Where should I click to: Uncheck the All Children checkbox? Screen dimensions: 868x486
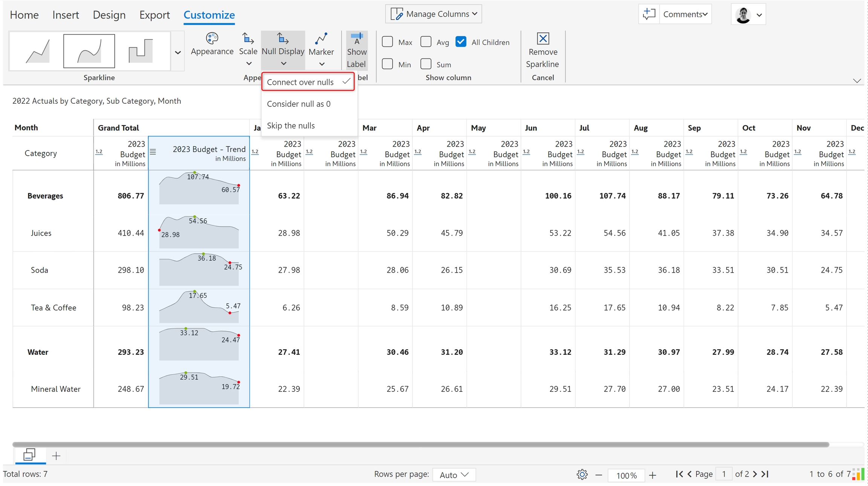[461, 42]
